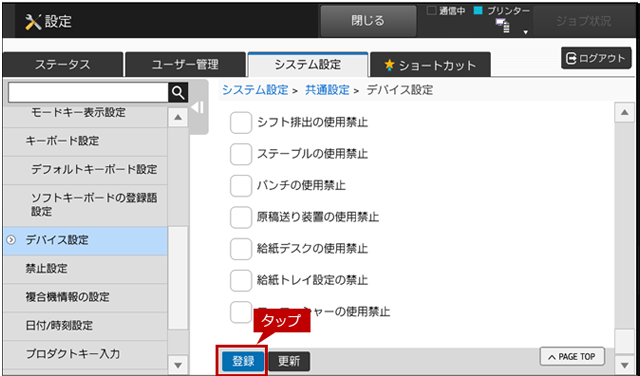The width and height of the screenshot is (640, 376).
Task: Follow システム設定 breadcrumb link
Action: click(255, 90)
